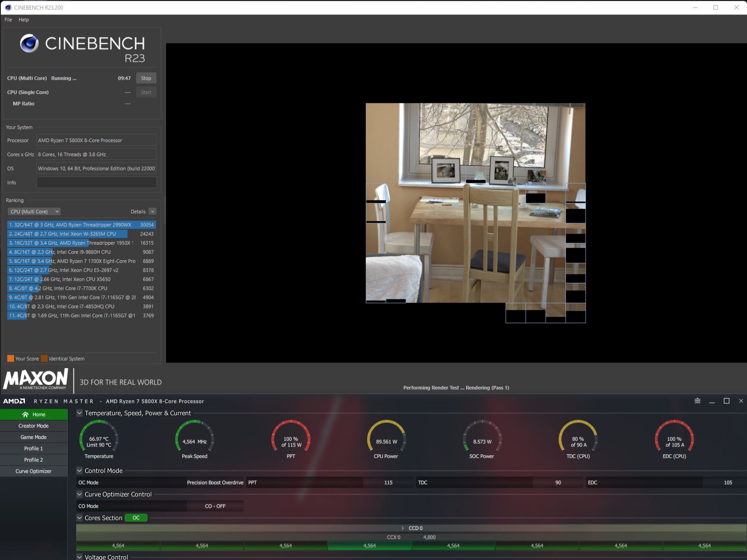The image size is (747, 560).
Task: Click the Identical System brown legend swatch
Action: coord(44,359)
